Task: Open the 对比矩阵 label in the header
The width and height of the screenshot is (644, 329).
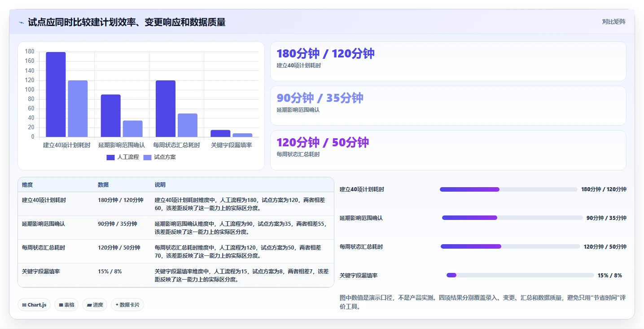Action: pyautogui.click(x=614, y=22)
